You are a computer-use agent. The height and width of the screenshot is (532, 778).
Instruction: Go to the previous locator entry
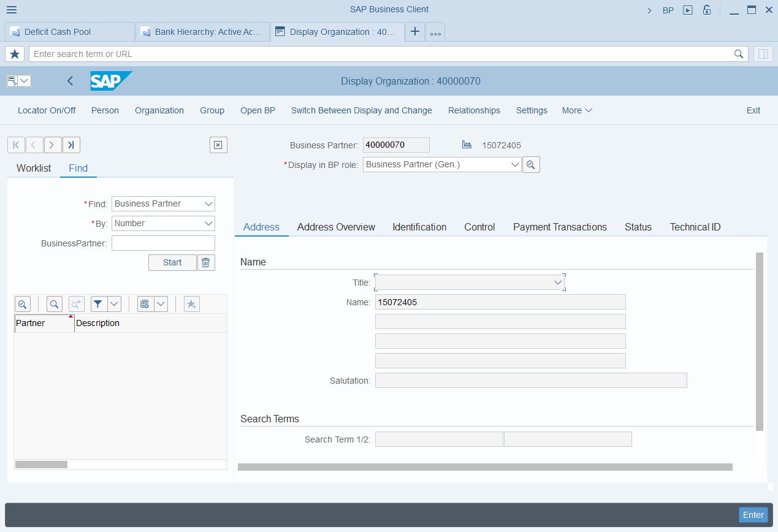34,145
